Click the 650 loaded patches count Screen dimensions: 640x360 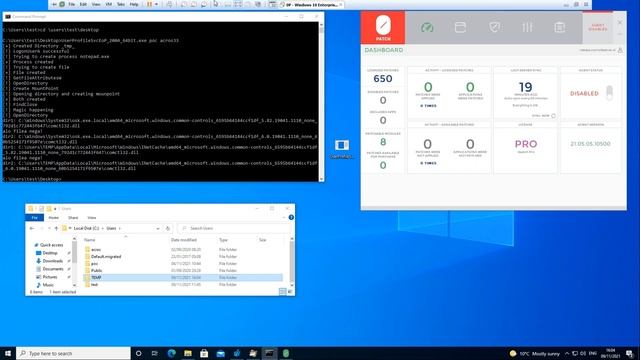coord(383,79)
